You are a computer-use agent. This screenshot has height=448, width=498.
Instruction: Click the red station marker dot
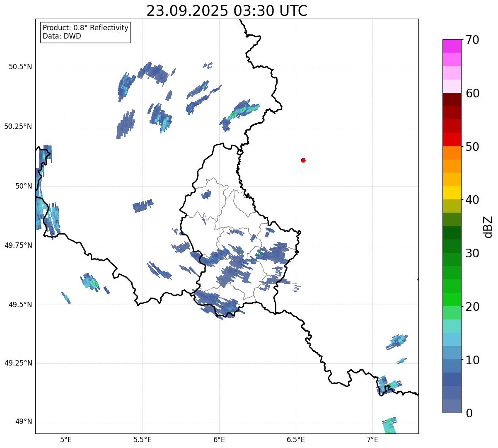303,160
